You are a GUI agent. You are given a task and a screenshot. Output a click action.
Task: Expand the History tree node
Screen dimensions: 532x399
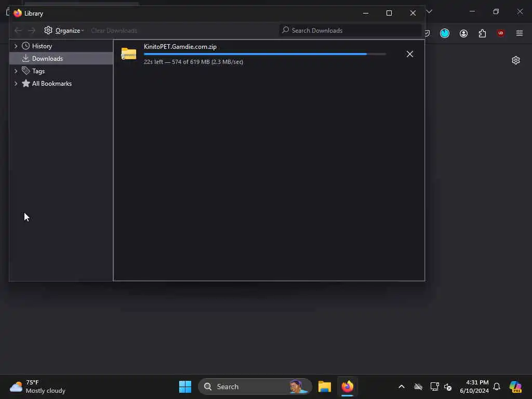(x=16, y=46)
